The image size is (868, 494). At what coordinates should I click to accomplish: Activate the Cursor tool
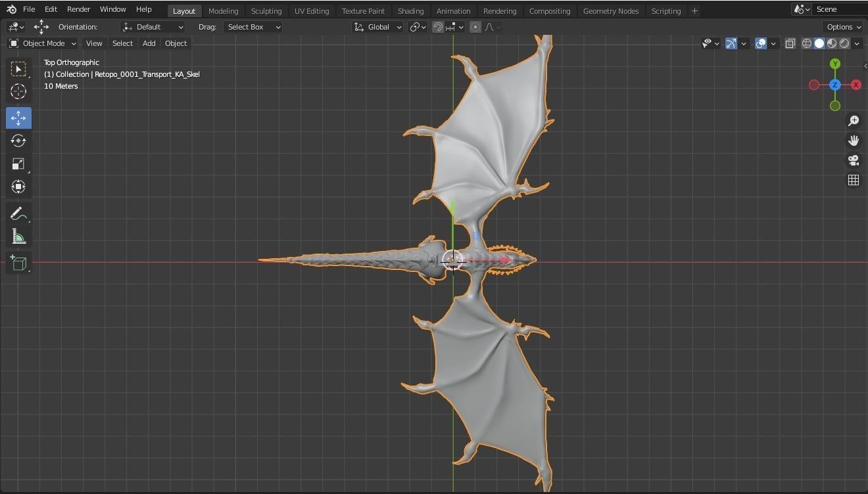click(x=18, y=91)
